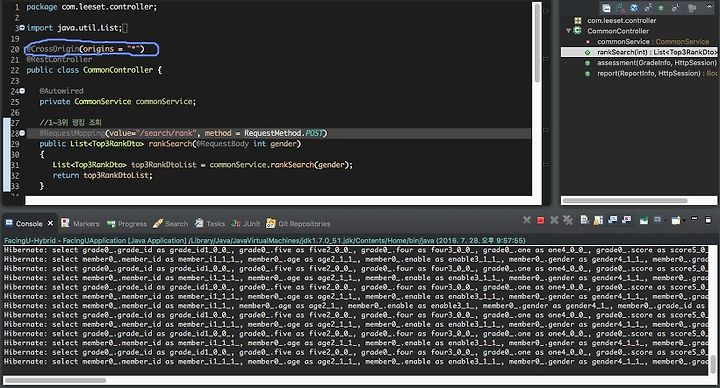The image size is (720, 388).
Task: Toggle Scroll Lock in the Console
Action: click(x=598, y=220)
